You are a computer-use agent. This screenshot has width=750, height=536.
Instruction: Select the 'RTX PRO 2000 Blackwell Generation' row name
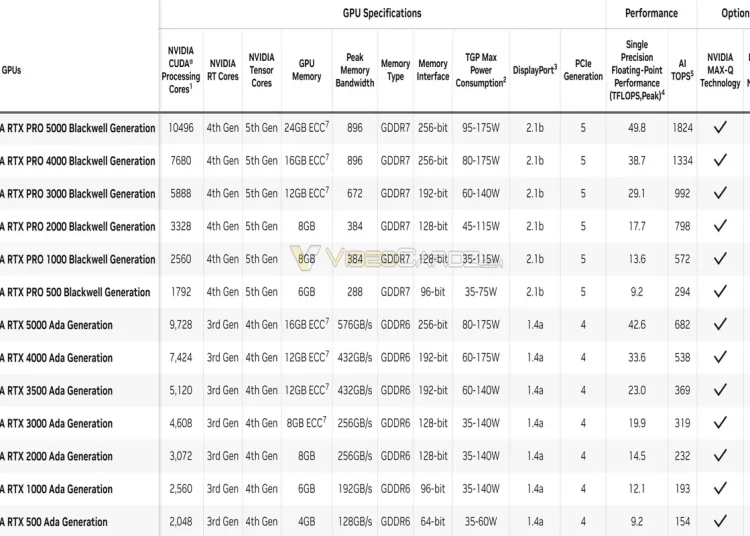[78, 227]
